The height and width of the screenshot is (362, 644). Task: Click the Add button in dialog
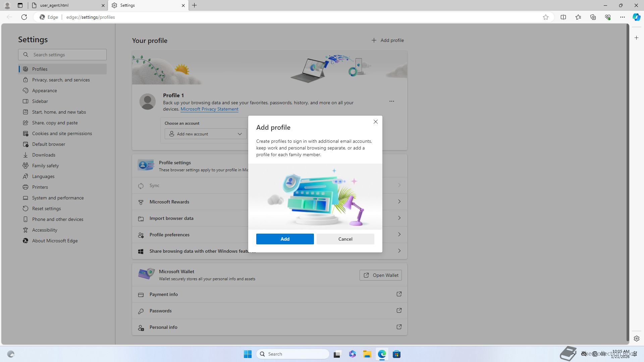285,239
